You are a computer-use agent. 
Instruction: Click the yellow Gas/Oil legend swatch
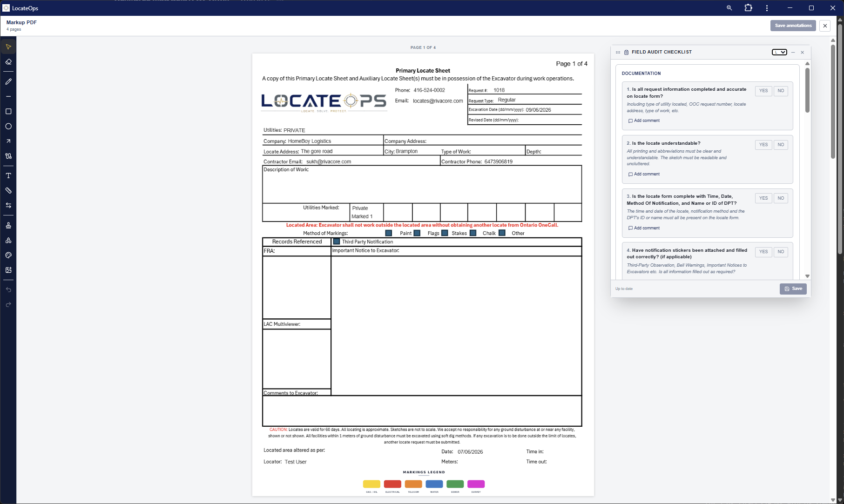[x=371, y=484]
